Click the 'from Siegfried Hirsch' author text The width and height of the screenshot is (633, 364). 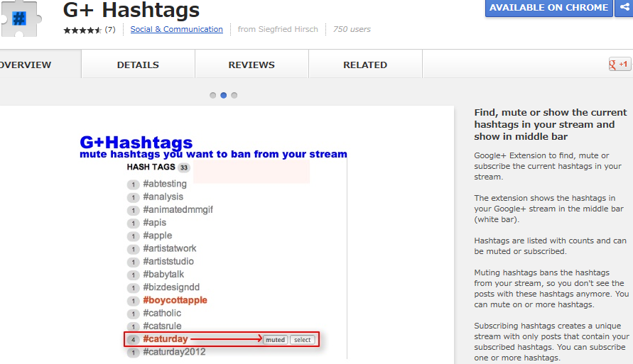pos(278,29)
